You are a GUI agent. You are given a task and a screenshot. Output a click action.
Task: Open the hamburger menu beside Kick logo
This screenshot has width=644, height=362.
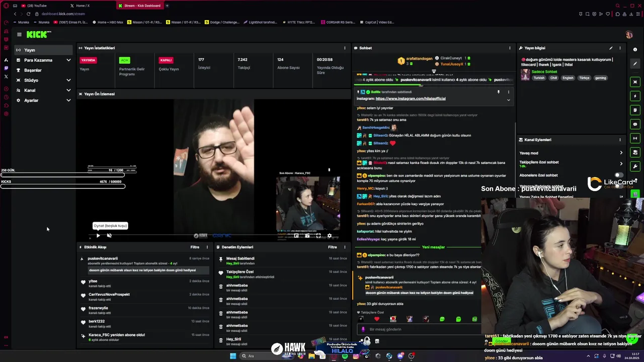(x=19, y=35)
